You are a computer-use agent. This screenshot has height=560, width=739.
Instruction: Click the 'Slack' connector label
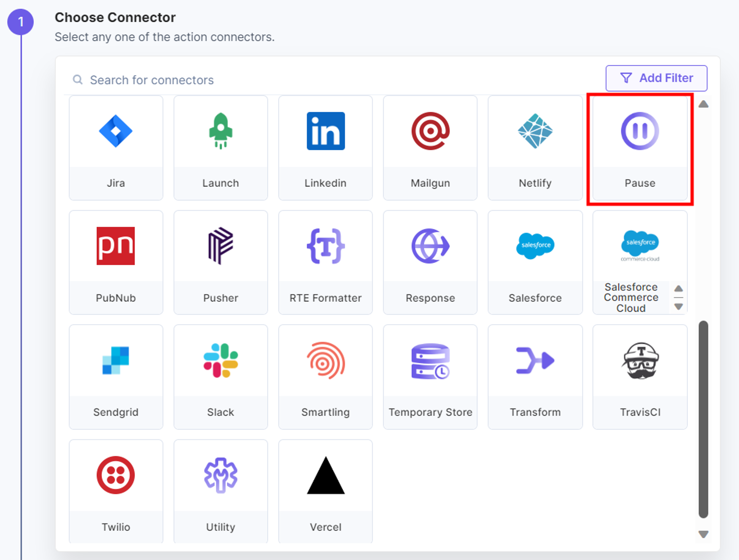[221, 412]
